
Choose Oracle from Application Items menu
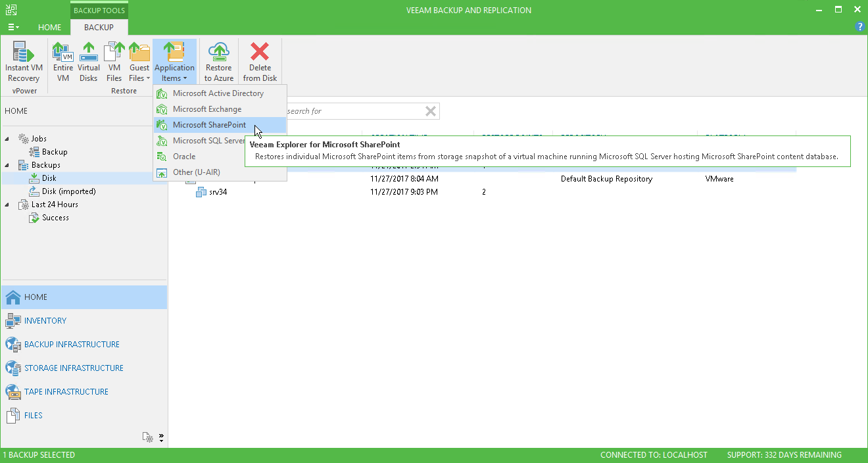pos(199,157)
